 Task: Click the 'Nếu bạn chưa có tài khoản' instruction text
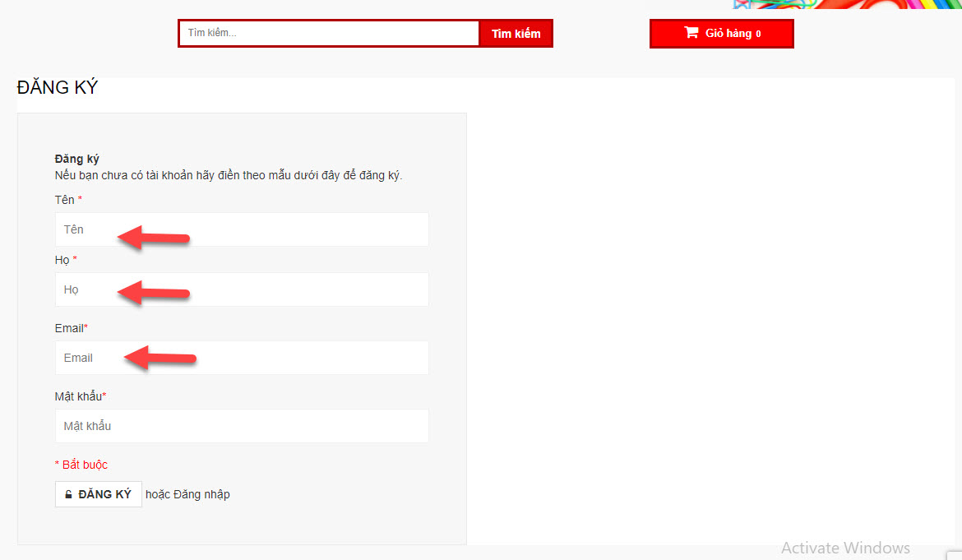229,175
